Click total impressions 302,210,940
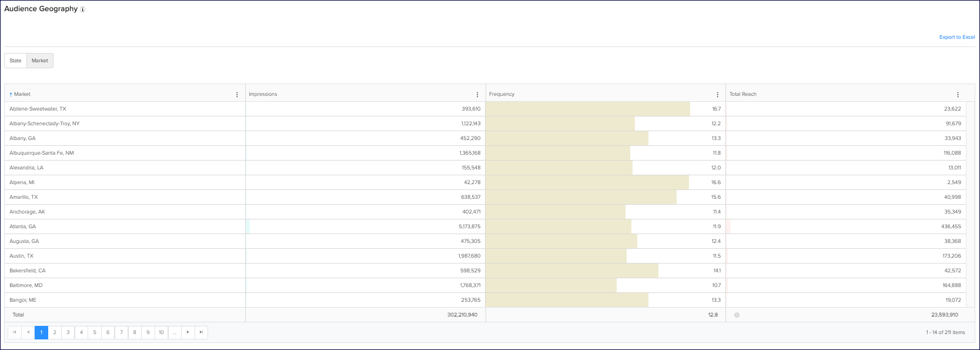980x350 pixels. (x=462, y=315)
